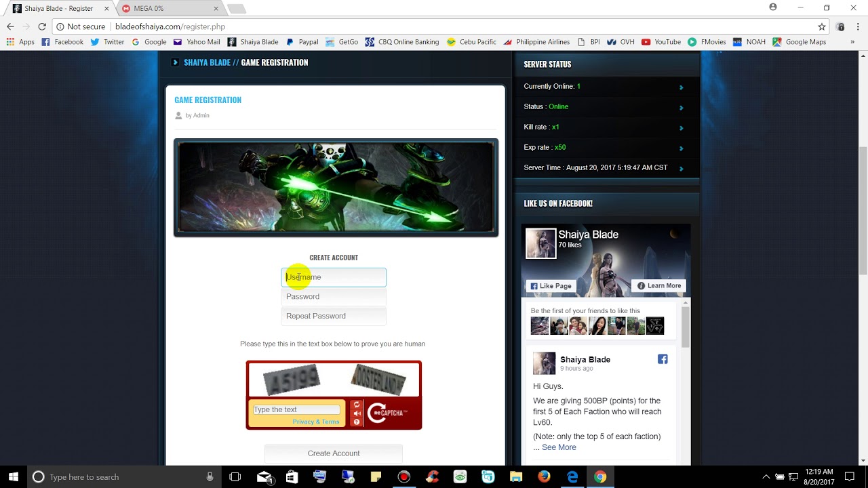Click the Cortana microphone icon
Viewport: 868px width, 488px height.
pyautogui.click(x=210, y=476)
